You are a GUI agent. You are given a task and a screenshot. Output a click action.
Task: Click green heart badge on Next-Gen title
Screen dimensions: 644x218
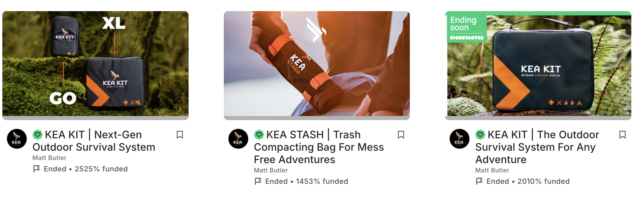pos(38,135)
